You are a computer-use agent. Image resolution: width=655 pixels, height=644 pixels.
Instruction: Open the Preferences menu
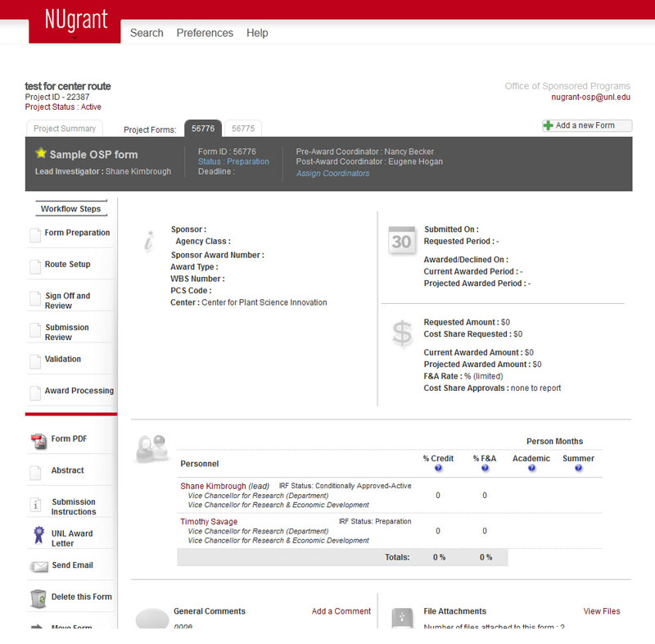pos(205,33)
